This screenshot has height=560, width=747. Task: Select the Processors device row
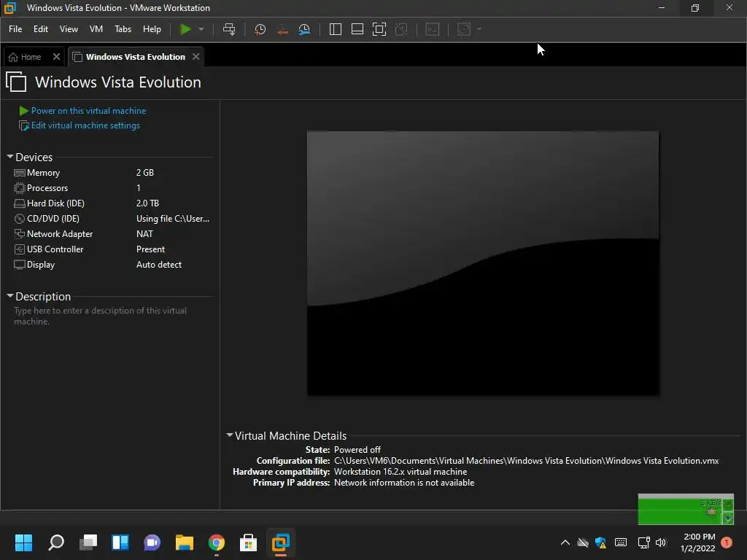[x=112, y=187]
